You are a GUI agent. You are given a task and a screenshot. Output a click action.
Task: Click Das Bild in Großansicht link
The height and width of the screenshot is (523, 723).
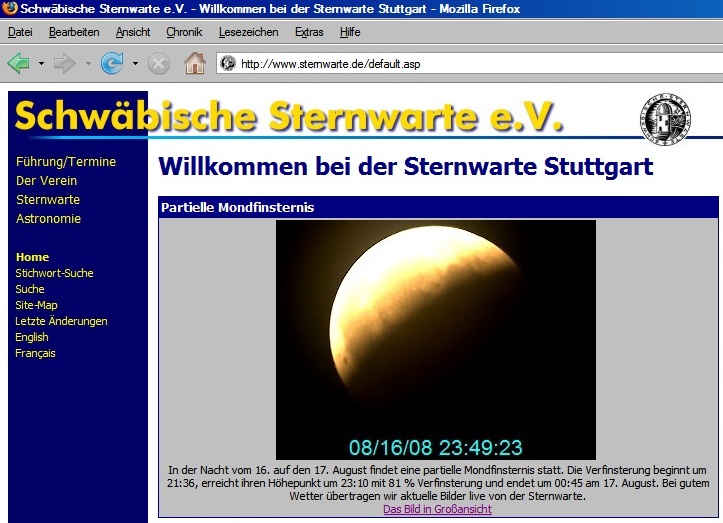pos(438,509)
